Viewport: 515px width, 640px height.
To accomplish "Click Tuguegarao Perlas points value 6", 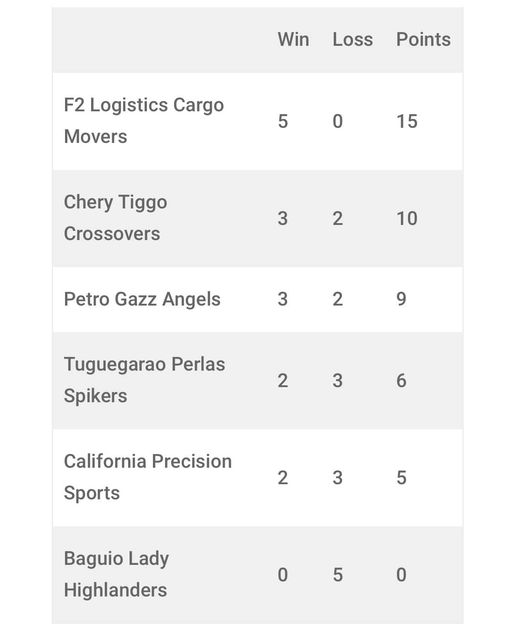I will click(x=402, y=380).
